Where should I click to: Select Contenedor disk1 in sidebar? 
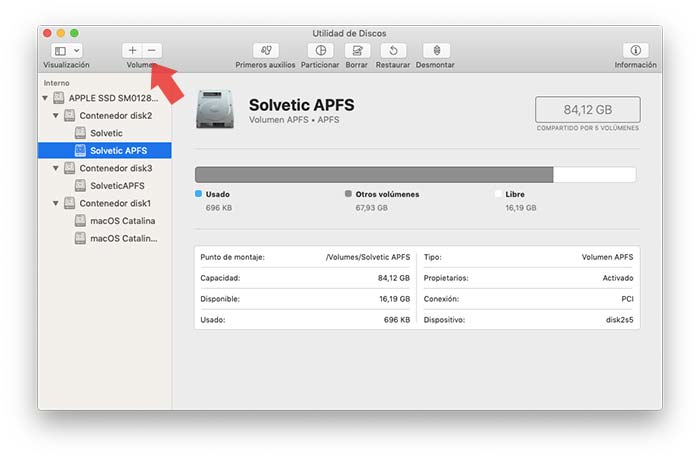point(105,203)
